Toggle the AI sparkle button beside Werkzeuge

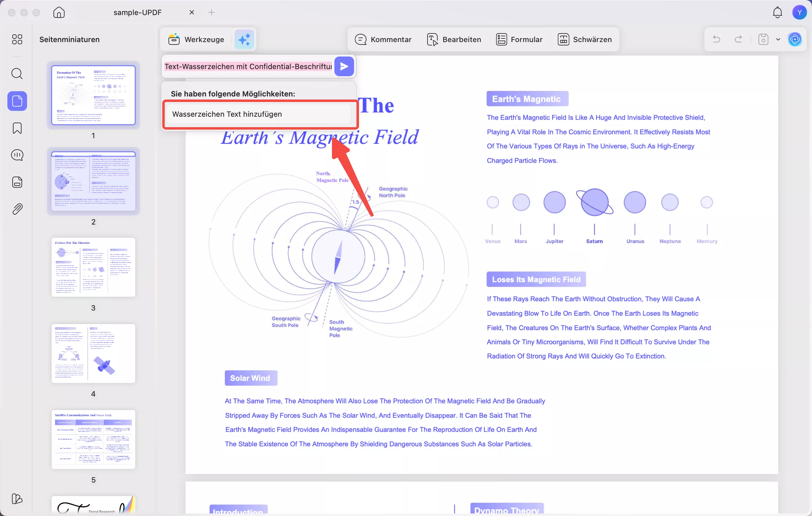[x=244, y=39]
